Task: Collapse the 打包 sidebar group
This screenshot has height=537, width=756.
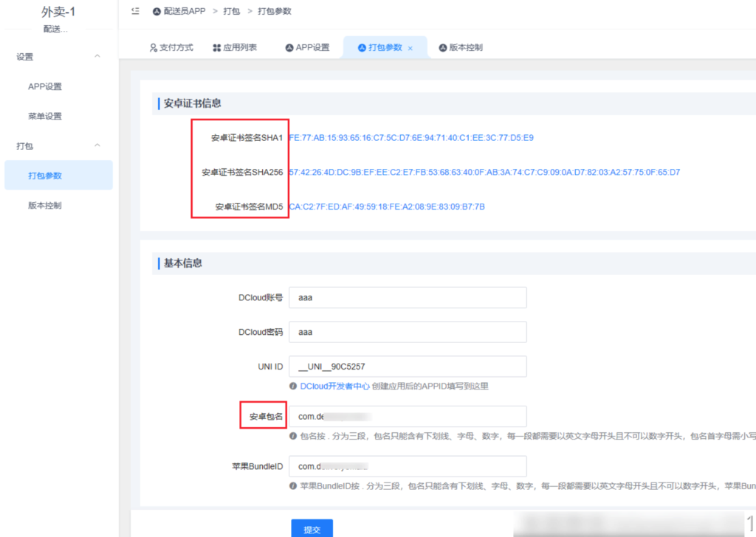Action: (x=97, y=146)
